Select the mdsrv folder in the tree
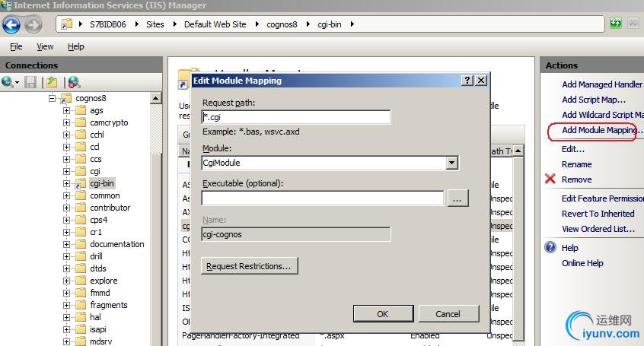 pos(100,341)
